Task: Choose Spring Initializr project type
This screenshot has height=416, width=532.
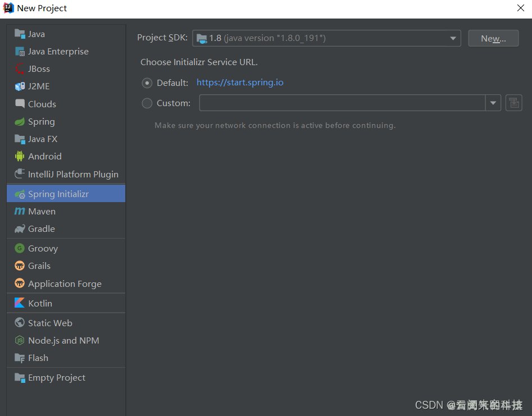Action: pos(58,194)
